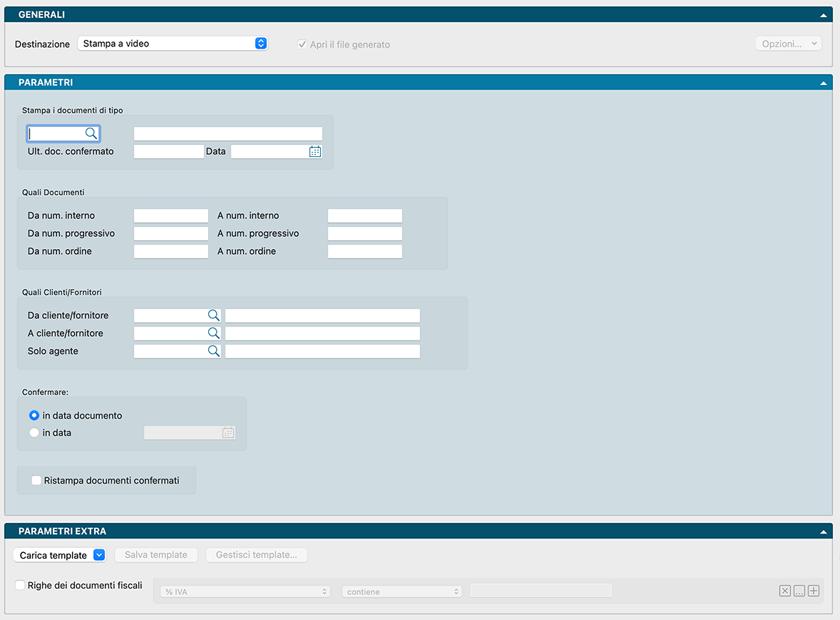Select 'in data documento' radio option
The width and height of the screenshot is (840, 620).
(34, 415)
